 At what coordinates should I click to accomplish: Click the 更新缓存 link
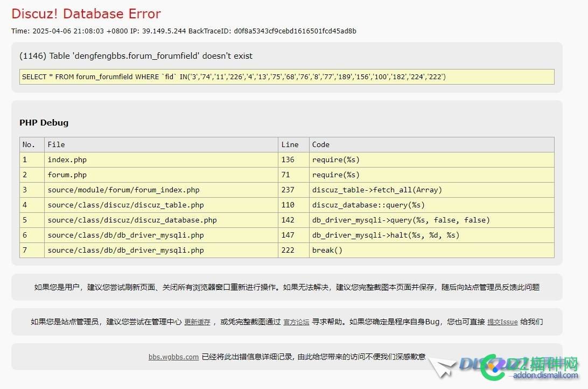coord(197,322)
